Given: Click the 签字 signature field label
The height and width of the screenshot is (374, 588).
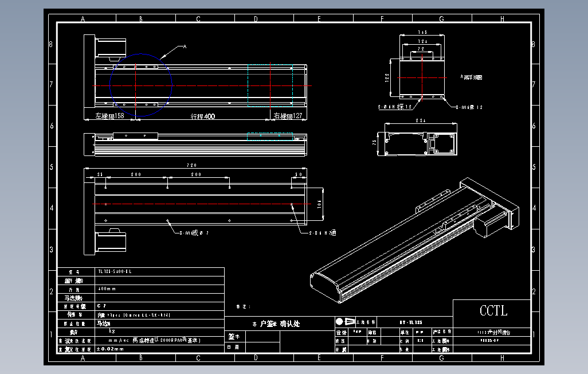Looking at the screenshot, I should click(234, 337).
